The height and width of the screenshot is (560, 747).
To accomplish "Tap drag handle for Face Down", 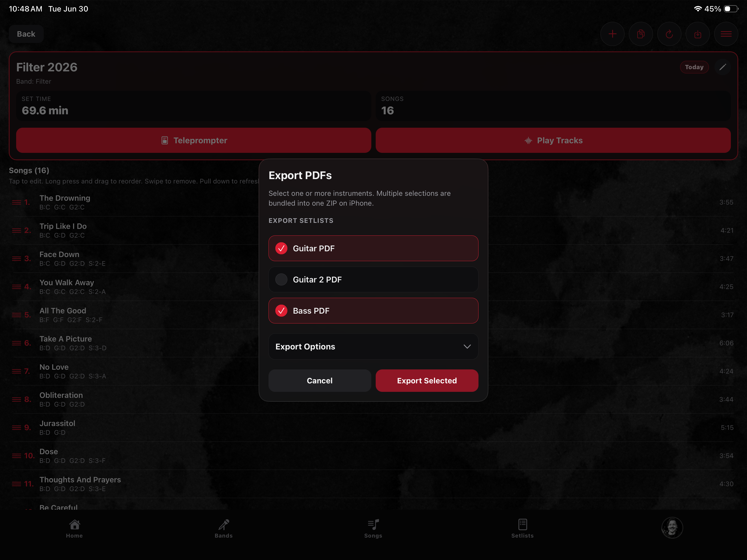I will pos(16,258).
